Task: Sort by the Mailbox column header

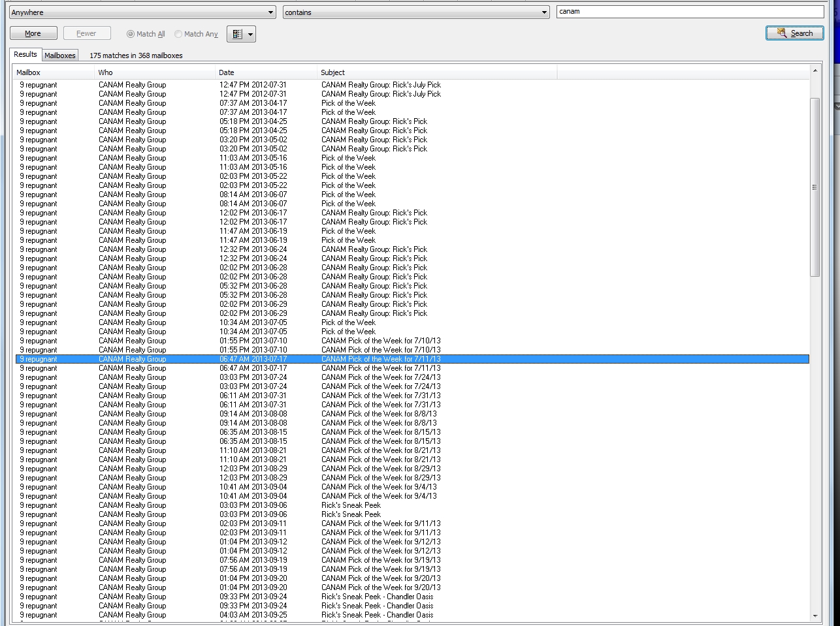Action: pyautogui.click(x=55, y=72)
